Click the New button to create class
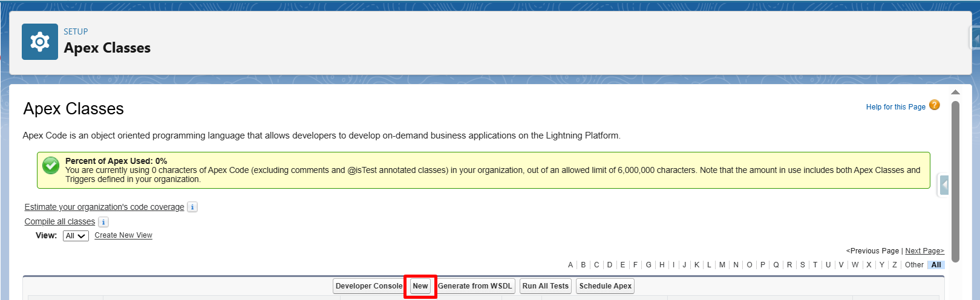980x300 pixels. [x=420, y=286]
